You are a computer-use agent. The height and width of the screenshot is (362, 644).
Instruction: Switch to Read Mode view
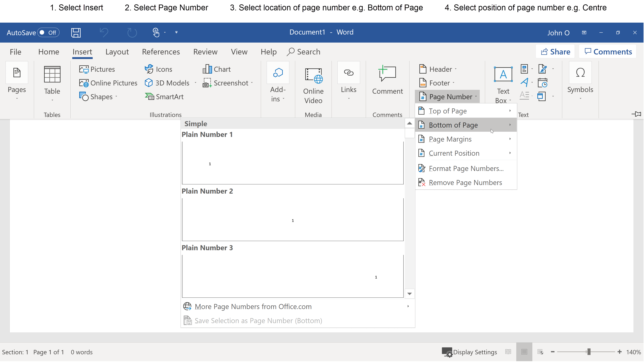tap(508, 352)
